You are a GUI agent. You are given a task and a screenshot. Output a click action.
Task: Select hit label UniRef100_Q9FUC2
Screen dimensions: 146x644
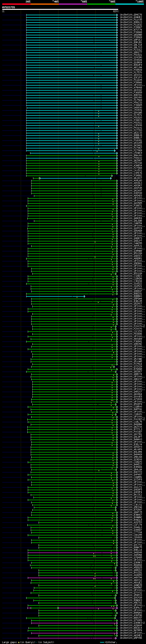pos(131,40)
